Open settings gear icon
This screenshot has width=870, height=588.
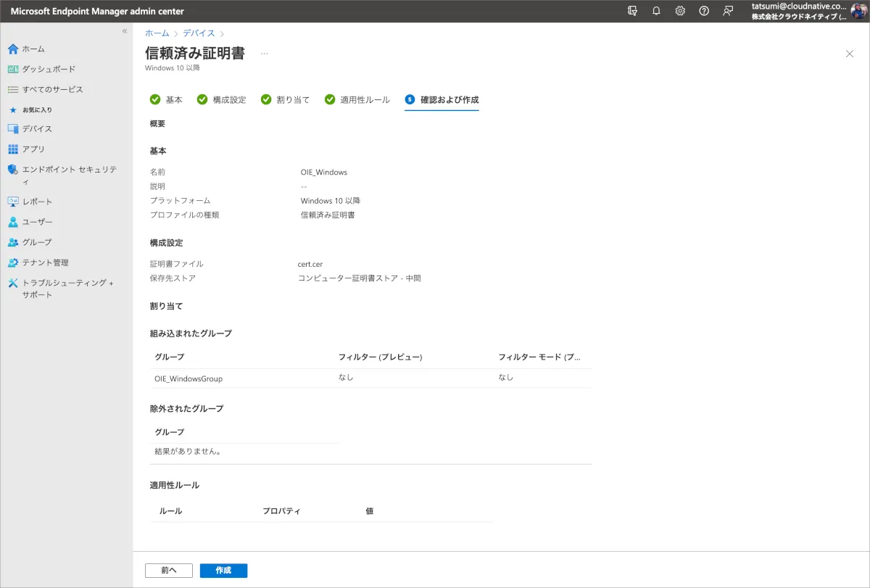click(680, 11)
